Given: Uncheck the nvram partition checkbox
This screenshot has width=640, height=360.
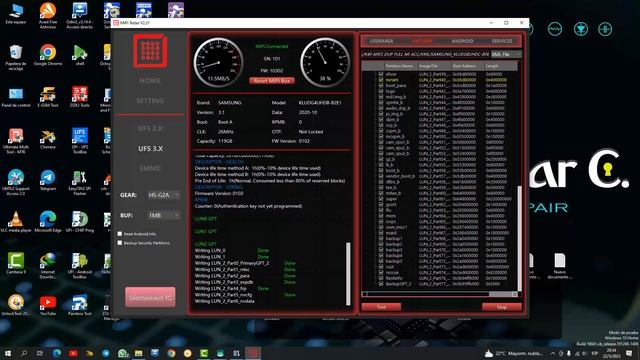Looking at the screenshot, I should 380,80.
